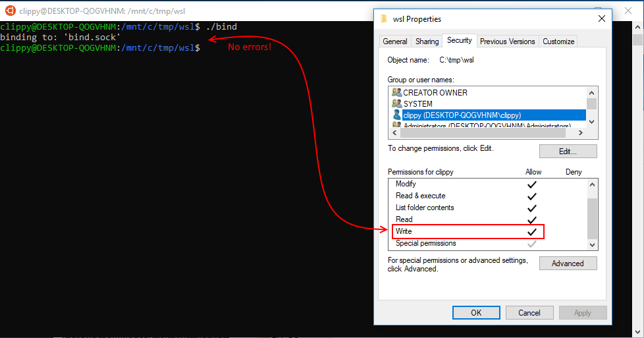Open the Previous Versions tab

pyautogui.click(x=507, y=41)
